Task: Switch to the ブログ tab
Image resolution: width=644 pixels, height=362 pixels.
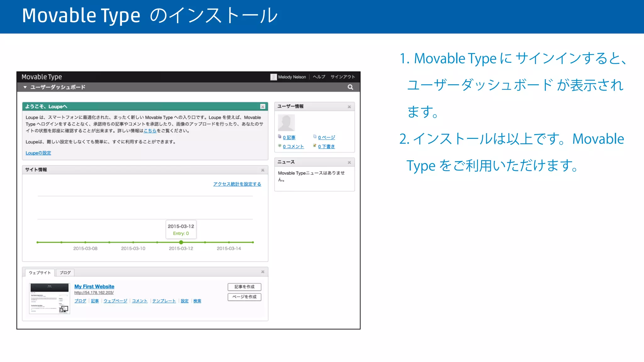Action: tap(65, 273)
